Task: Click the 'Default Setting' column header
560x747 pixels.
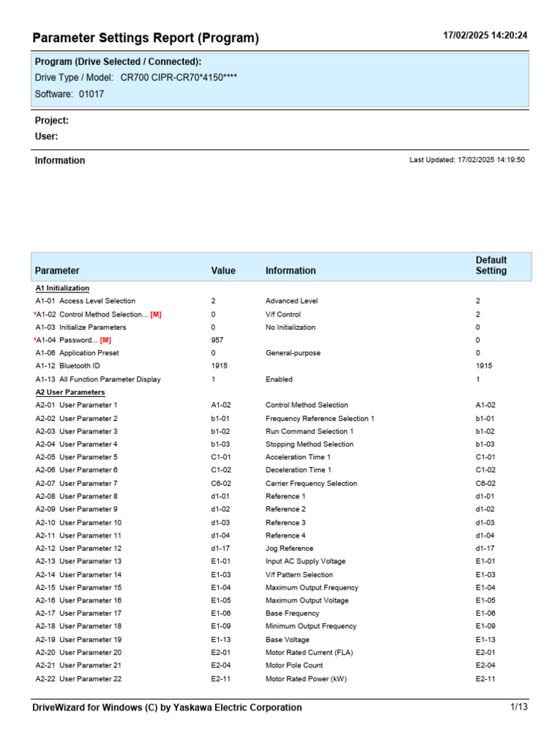Action: pos(491,266)
